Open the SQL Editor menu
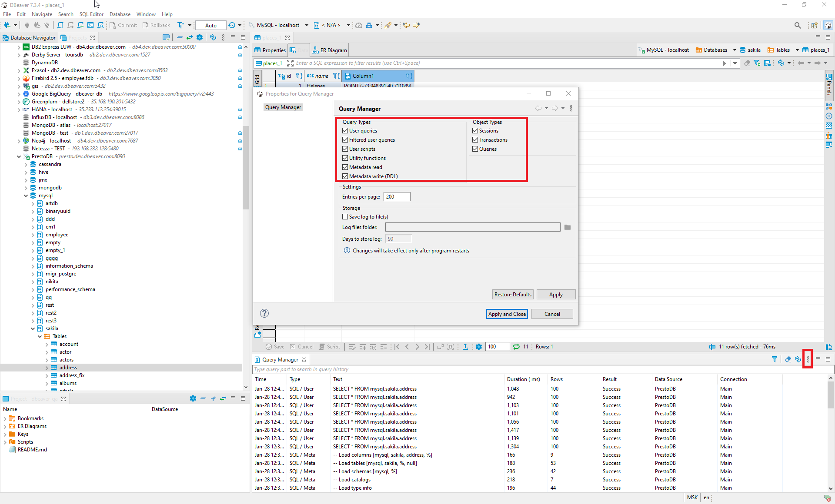Image resolution: width=835 pixels, height=504 pixels. pyautogui.click(x=91, y=14)
